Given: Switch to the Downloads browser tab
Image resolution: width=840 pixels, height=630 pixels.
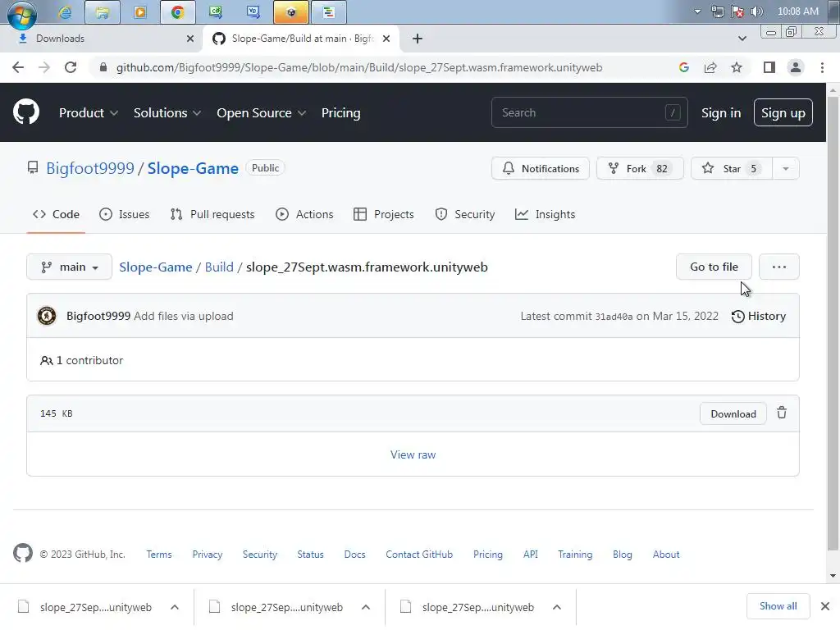Looking at the screenshot, I should point(102,39).
